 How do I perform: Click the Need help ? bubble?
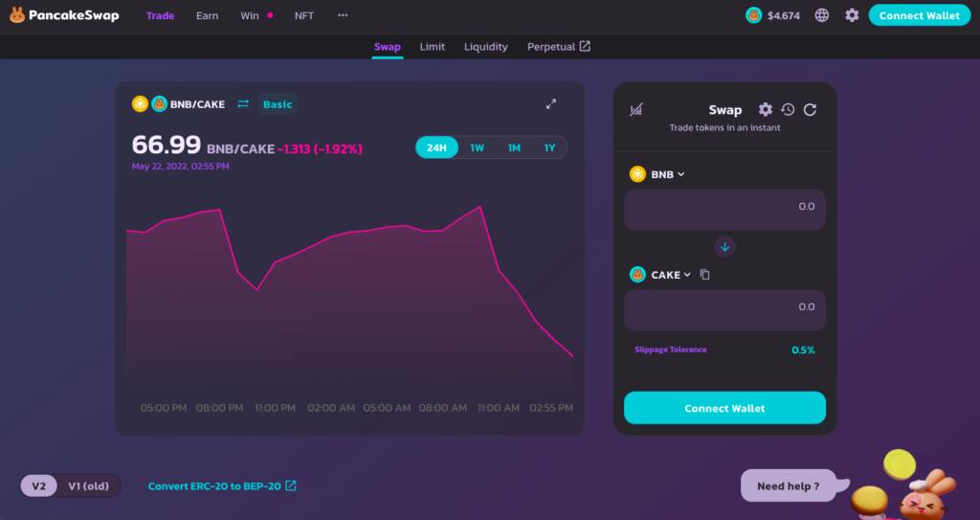point(789,486)
